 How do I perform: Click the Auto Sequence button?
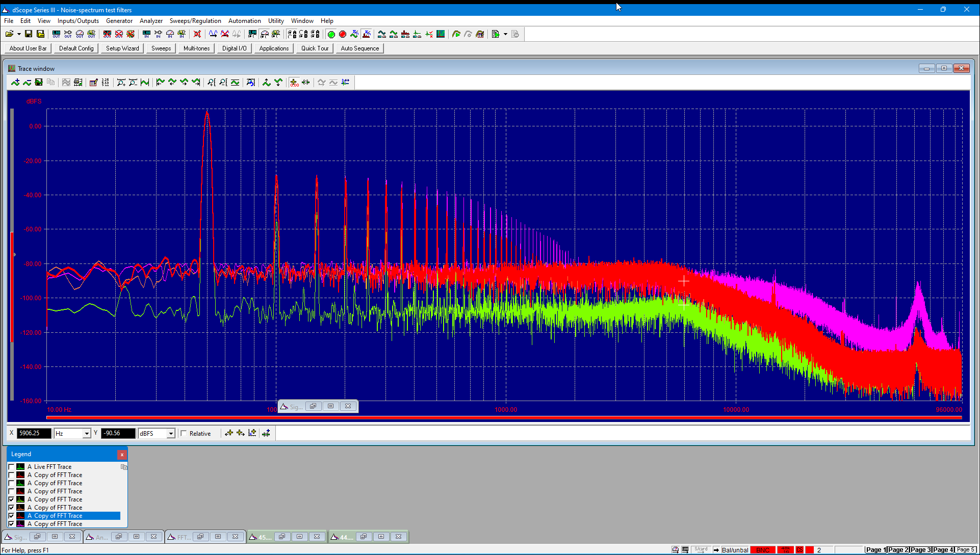pos(360,48)
